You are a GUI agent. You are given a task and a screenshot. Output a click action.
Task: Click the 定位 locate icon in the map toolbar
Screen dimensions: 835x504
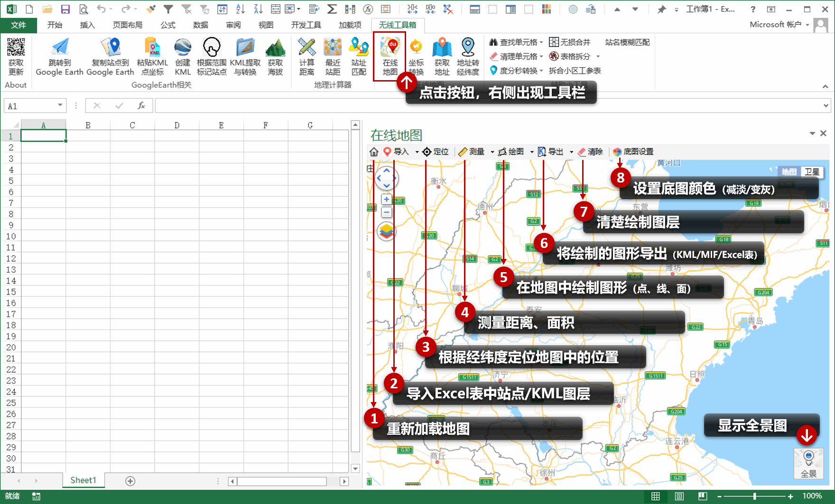click(427, 152)
